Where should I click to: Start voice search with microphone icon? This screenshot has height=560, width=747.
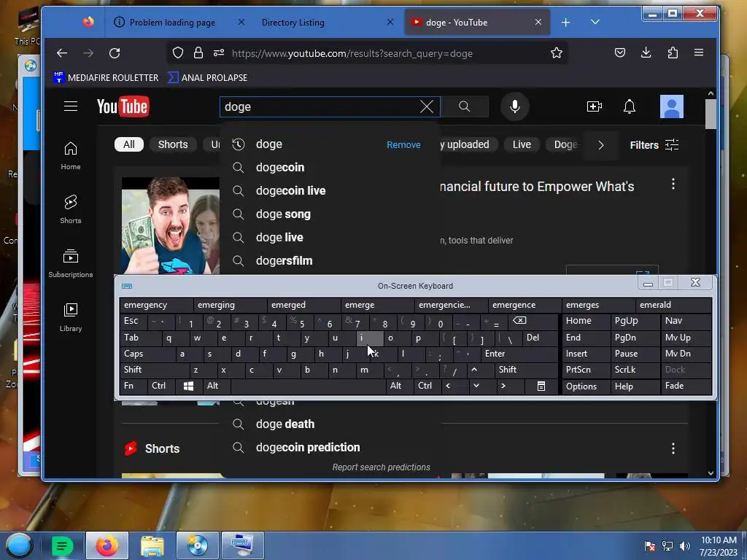coord(514,106)
